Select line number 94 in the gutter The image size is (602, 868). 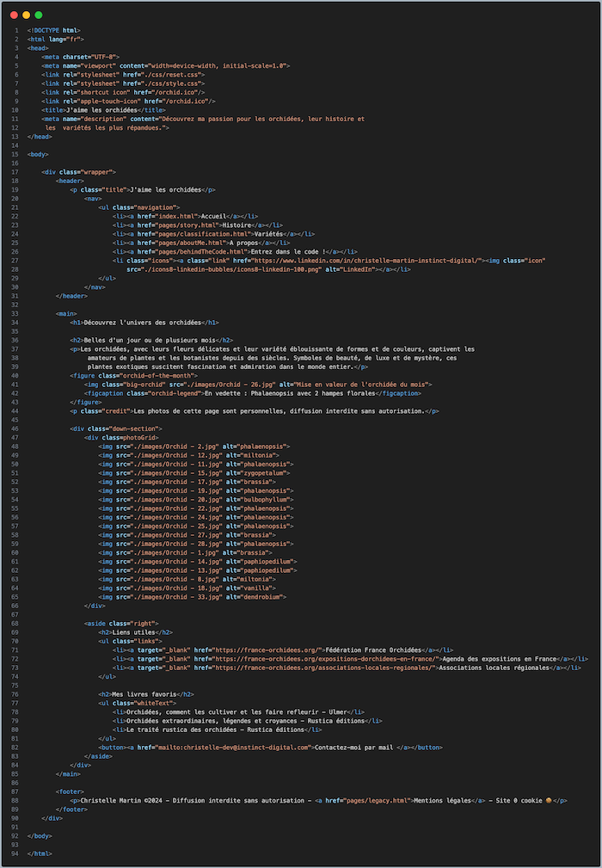[15, 853]
